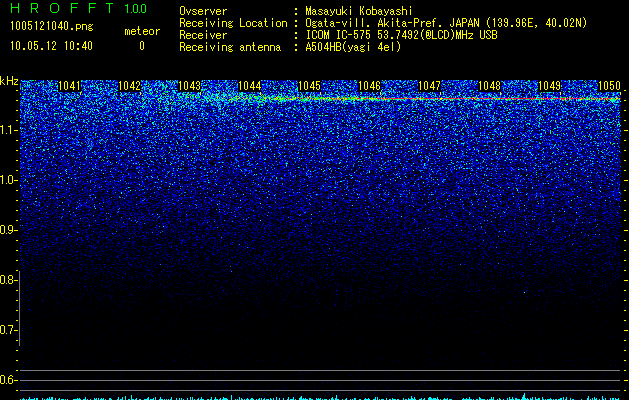Click the 1045 time marker
The height and width of the screenshot is (400, 629).
(309, 86)
